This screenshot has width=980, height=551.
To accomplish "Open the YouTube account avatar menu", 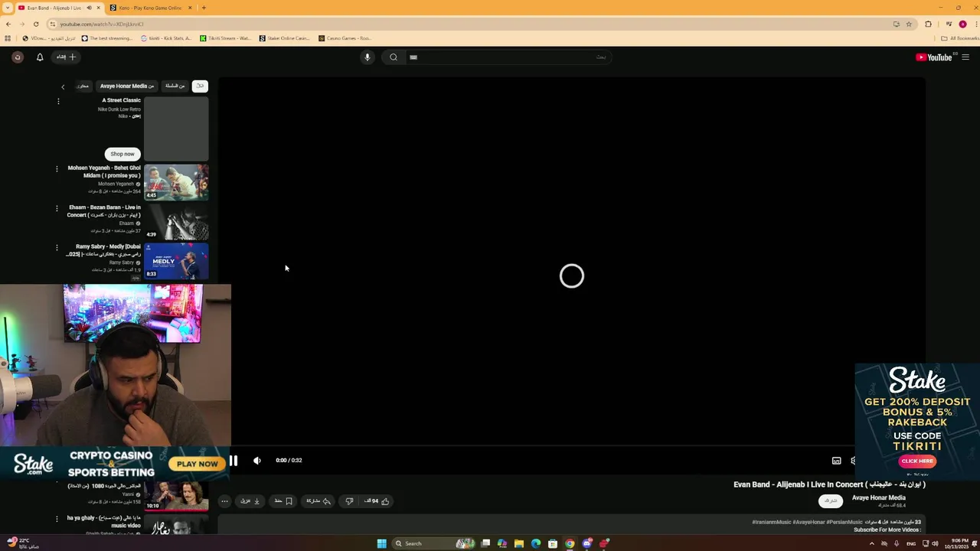I will click(x=18, y=57).
